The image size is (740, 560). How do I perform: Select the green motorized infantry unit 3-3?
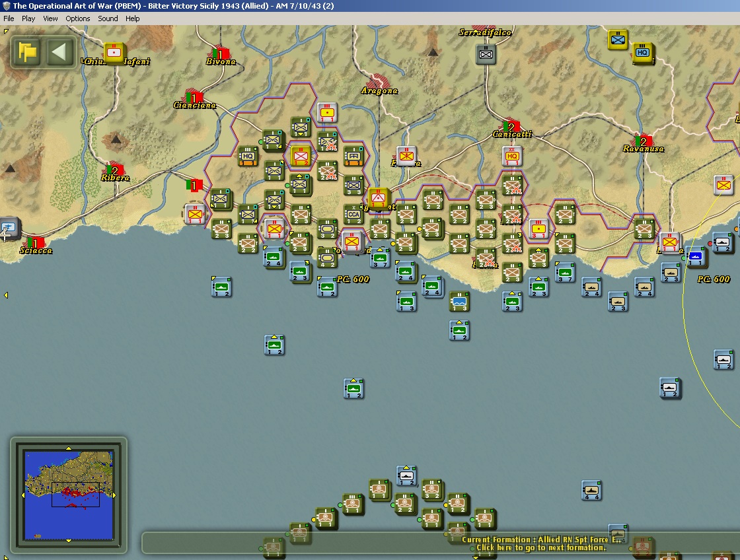click(353, 185)
